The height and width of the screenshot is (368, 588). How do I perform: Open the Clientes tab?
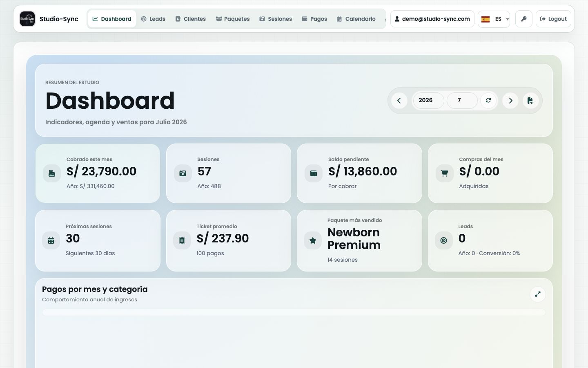190,19
